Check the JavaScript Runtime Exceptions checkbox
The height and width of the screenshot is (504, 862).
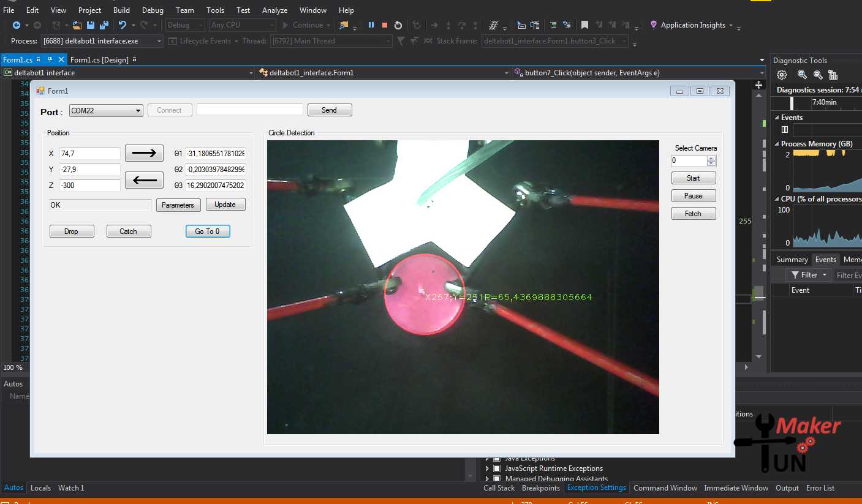click(x=496, y=468)
